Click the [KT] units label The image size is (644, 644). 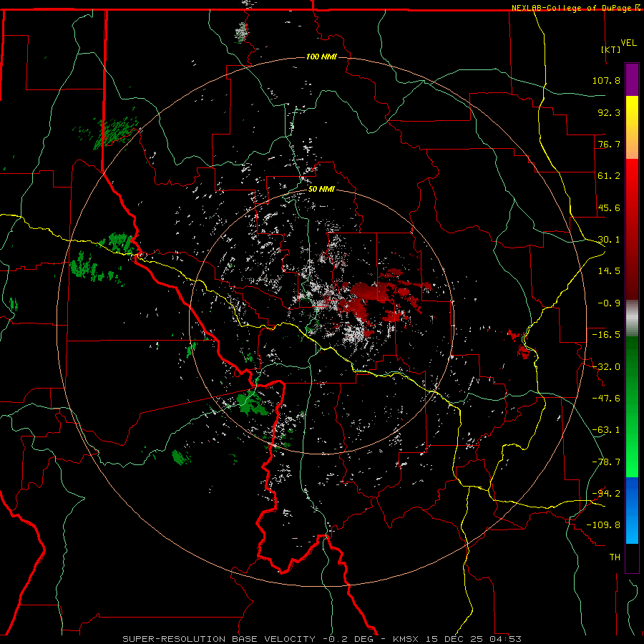click(x=611, y=49)
